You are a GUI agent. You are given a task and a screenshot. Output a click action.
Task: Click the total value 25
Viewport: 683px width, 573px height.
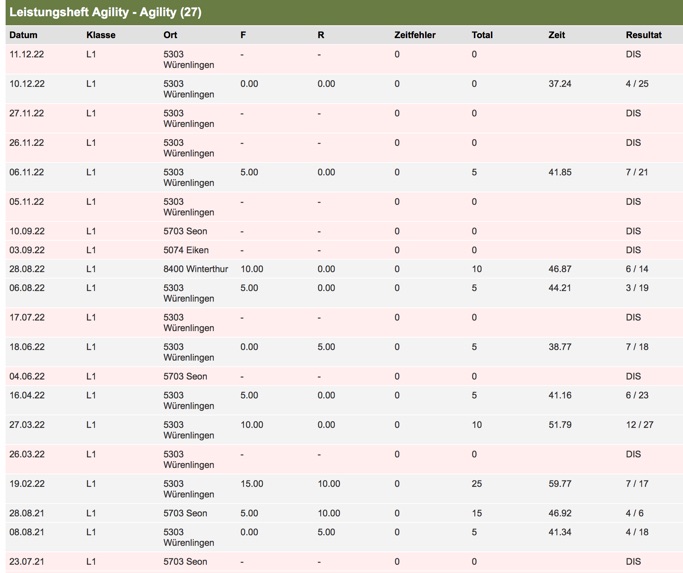(477, 484)
